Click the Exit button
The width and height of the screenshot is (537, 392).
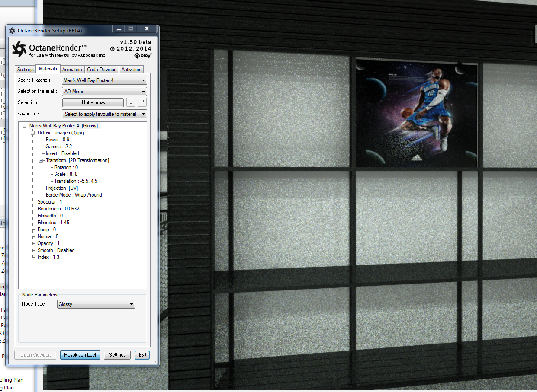click(142, 355)
